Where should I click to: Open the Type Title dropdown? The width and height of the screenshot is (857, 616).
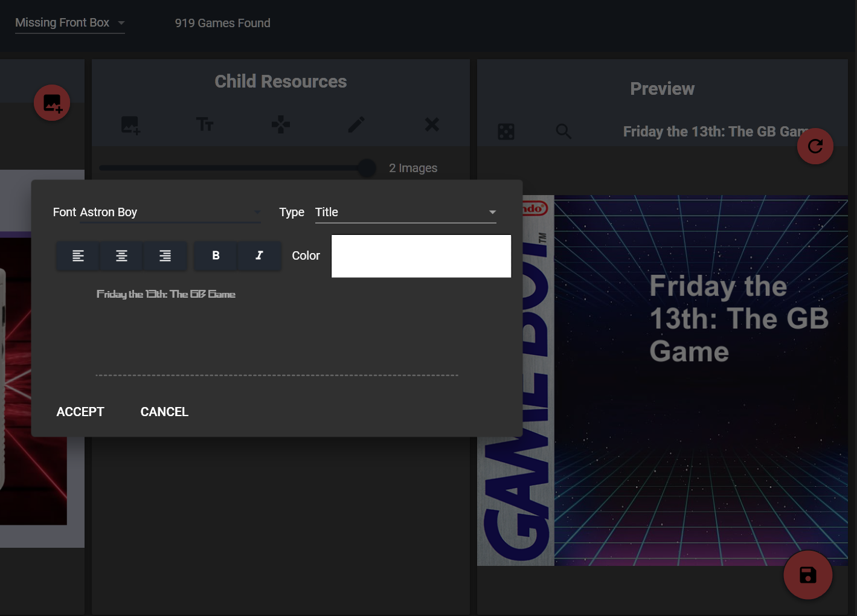point(406,212)
